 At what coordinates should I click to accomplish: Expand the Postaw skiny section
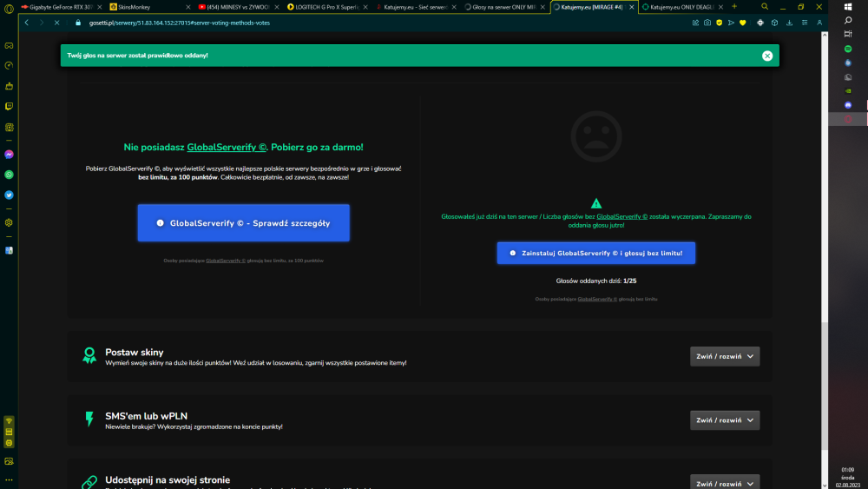pos(725,357)
